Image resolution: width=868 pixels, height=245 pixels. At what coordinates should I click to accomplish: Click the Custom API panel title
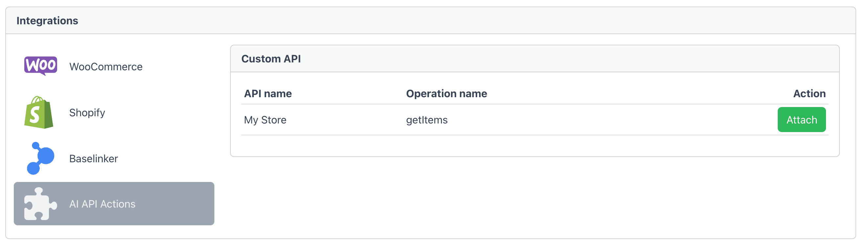pyautogui.click(x=271, y=59)
